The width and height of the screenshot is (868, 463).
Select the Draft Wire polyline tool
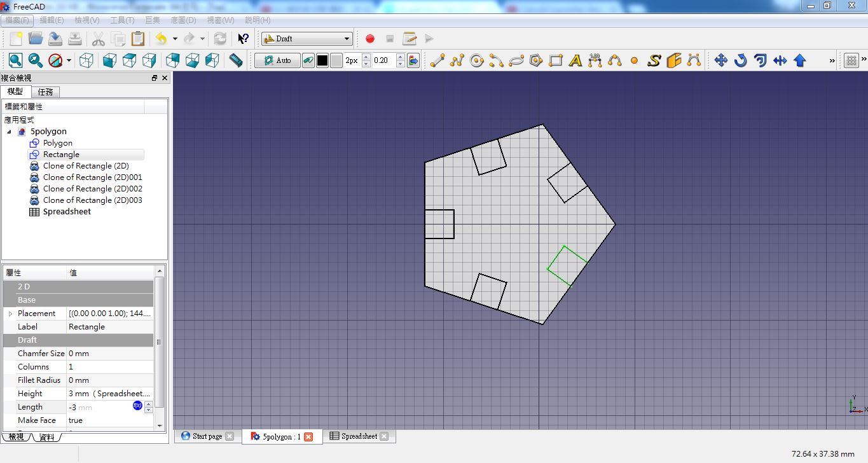tap(457, 60)
